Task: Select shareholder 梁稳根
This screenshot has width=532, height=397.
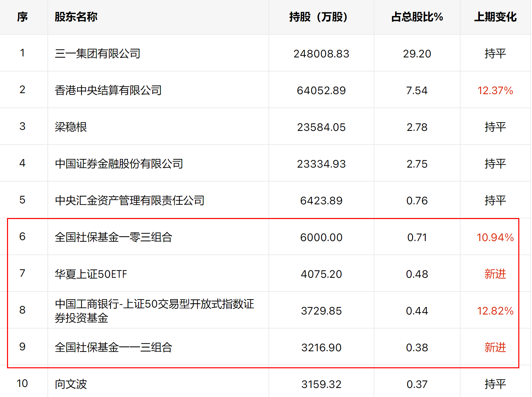Action: click(x=71, y=127)
